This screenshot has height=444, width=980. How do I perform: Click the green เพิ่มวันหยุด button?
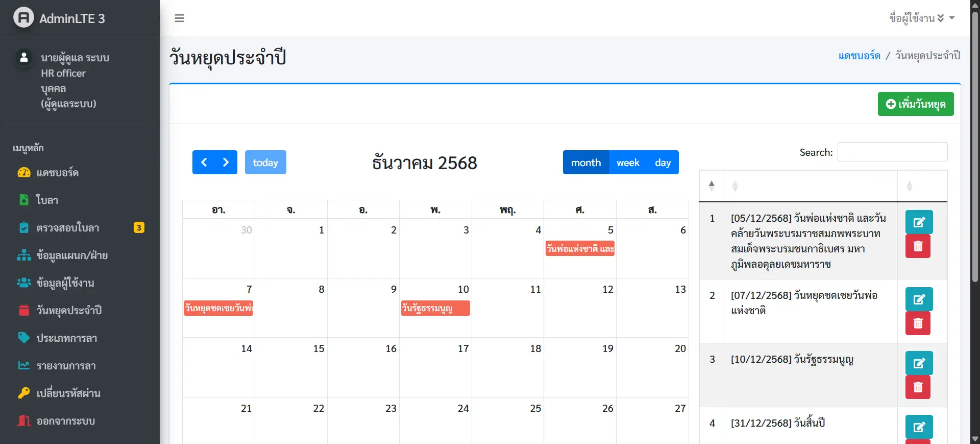coord(916,104)
